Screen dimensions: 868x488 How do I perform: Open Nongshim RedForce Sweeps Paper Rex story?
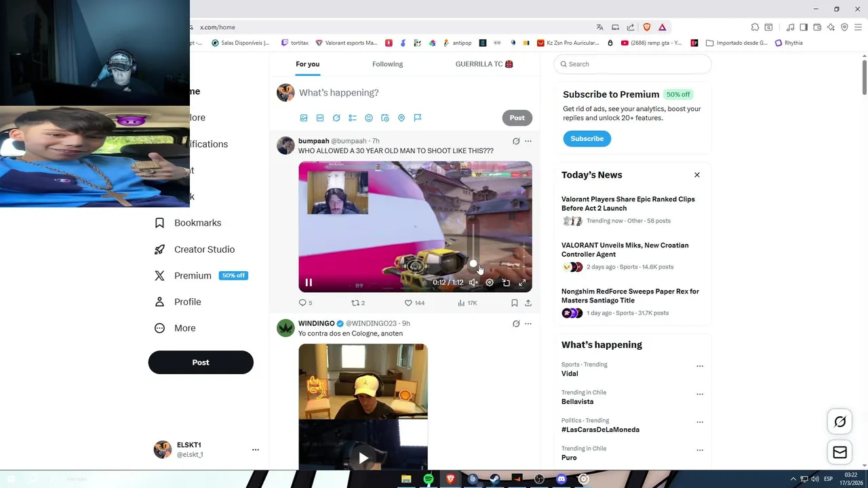pos(630,296)
